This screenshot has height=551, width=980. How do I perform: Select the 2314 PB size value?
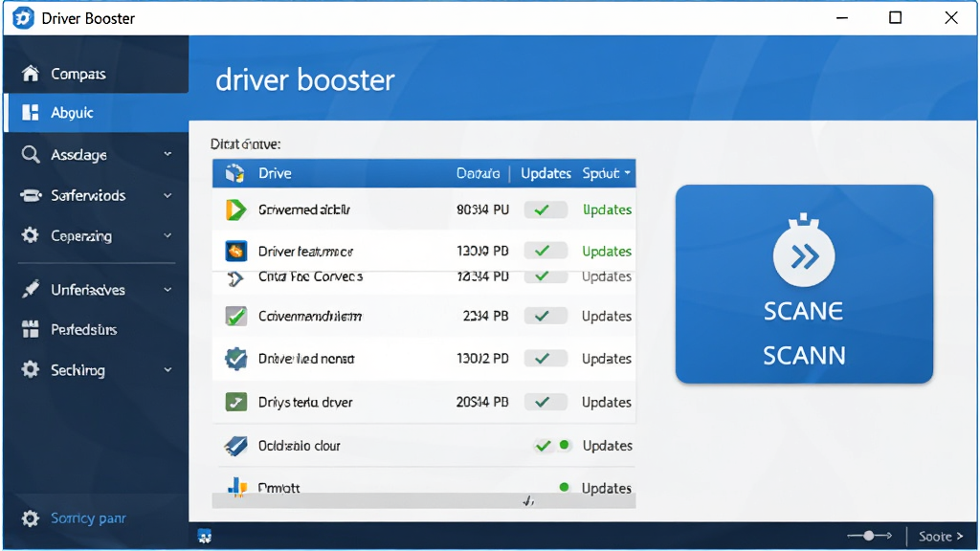[485, 316]
